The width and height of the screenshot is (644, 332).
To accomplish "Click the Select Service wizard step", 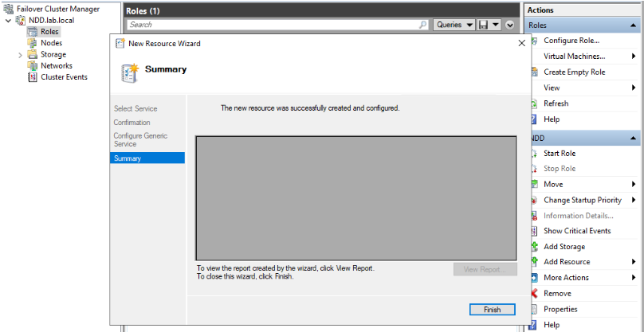I will tap(135, 109).
